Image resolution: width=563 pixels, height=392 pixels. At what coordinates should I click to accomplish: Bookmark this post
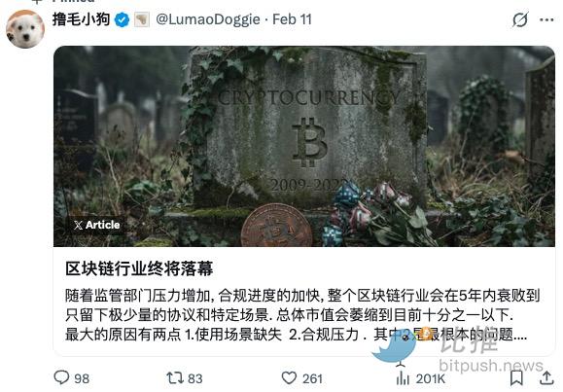tap(516, 378)
